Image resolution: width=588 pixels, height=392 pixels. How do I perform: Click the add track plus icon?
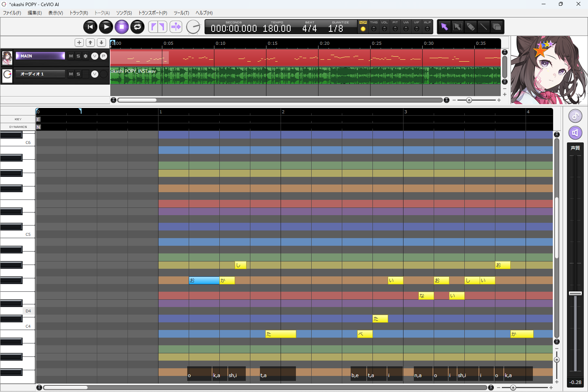(79, 42)
